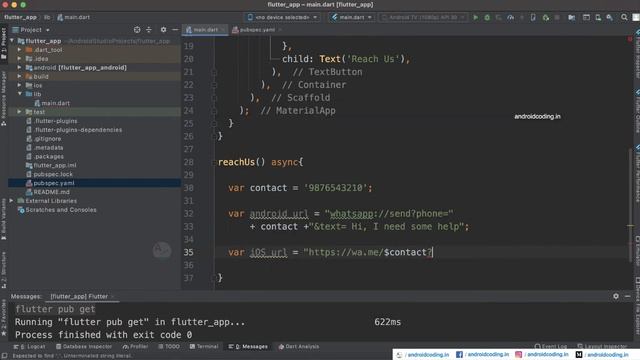Click the editor vertical scrollbar warning marker
Viewport: 640px width, 360px height.
click(x=630, y=225)
